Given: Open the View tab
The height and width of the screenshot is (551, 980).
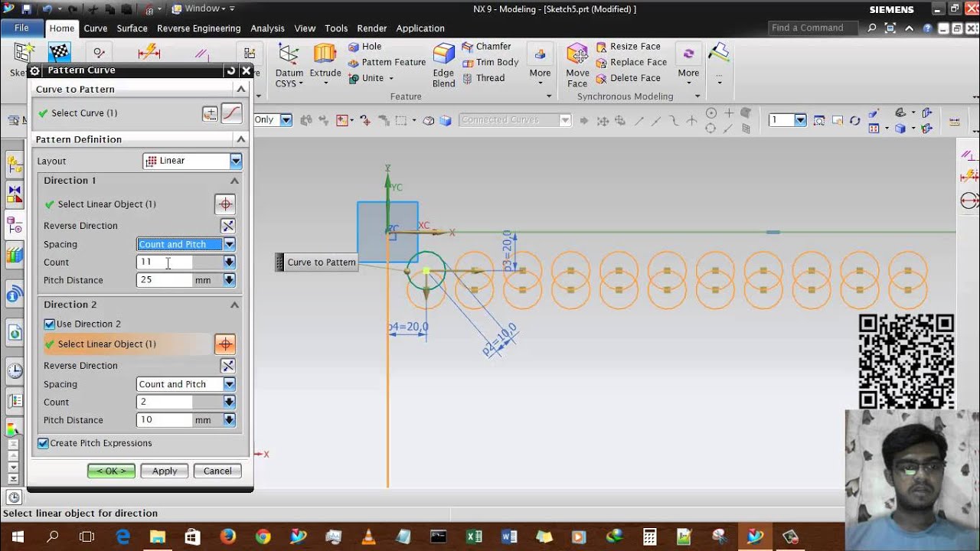Looking at the screenshot, I should point(305,28).
